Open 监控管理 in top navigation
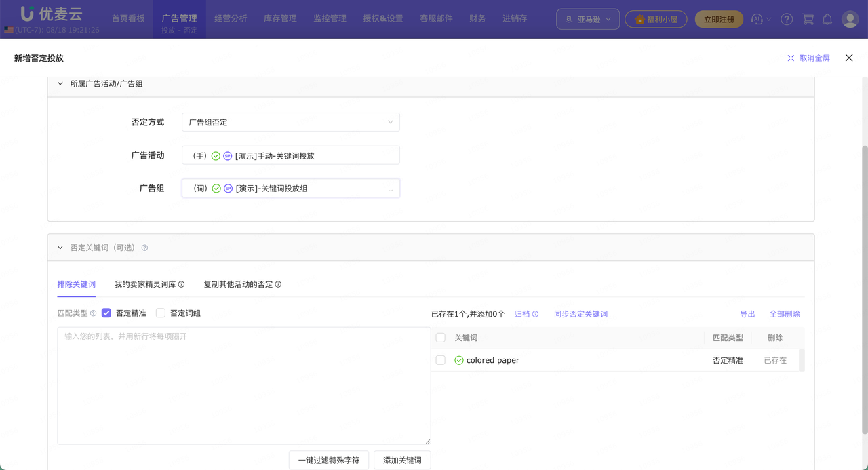This screenshot has width=868, height=470. coord(330,18)
